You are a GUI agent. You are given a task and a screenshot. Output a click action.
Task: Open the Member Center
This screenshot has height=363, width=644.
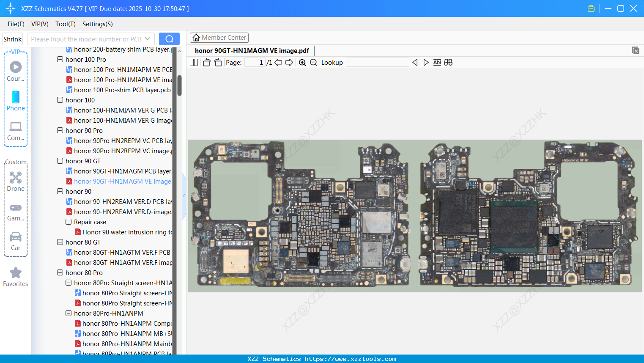point(219,38)
